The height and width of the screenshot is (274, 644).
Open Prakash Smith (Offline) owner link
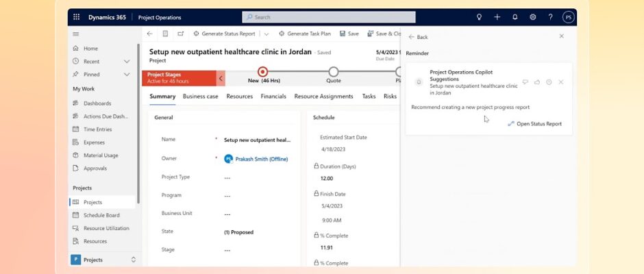click(261, 160)
